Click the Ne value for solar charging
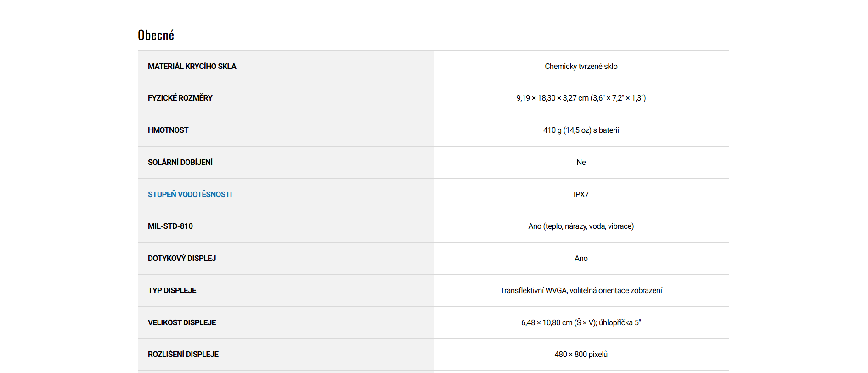The image size is (868, 373). (581, 162)
